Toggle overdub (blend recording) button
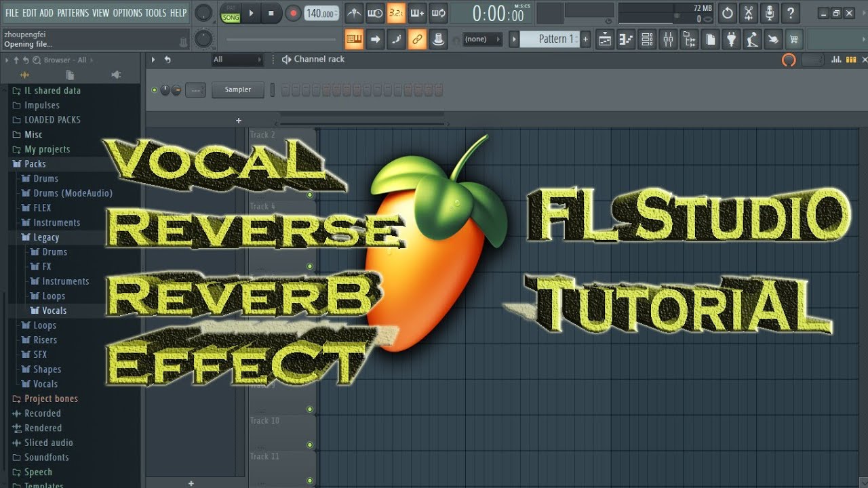The width and height of the screenshot is (868, 488). [x=417, y=13]
